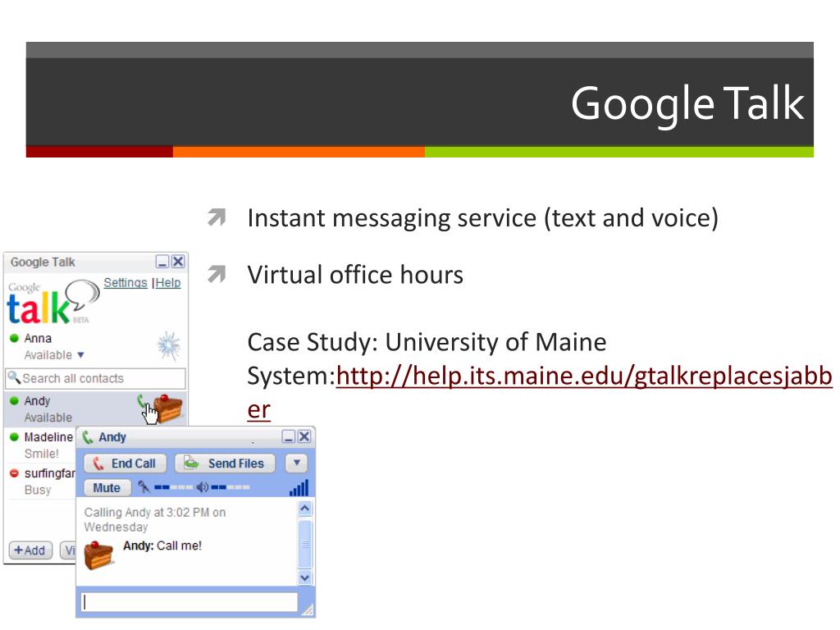Select the surfingfan contact marked Busy

pos(41,481)
